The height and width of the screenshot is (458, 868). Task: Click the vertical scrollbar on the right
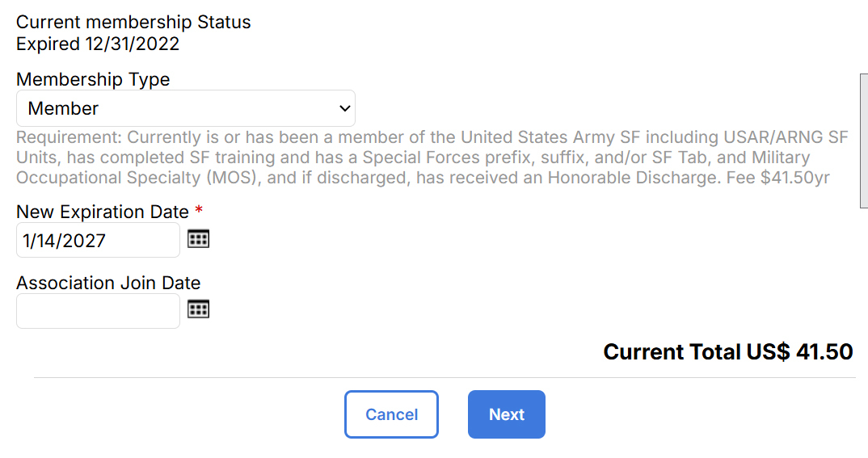(x=863, y=141)
